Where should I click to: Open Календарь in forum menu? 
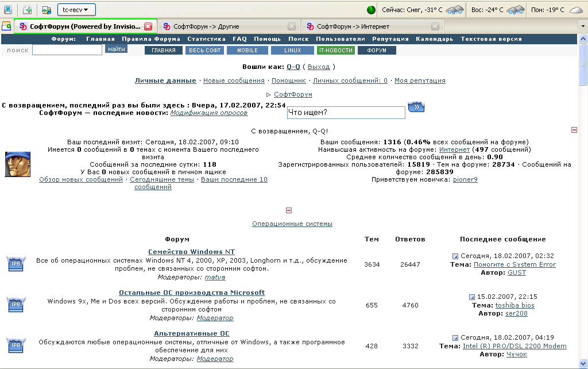[x=435, y=39]
